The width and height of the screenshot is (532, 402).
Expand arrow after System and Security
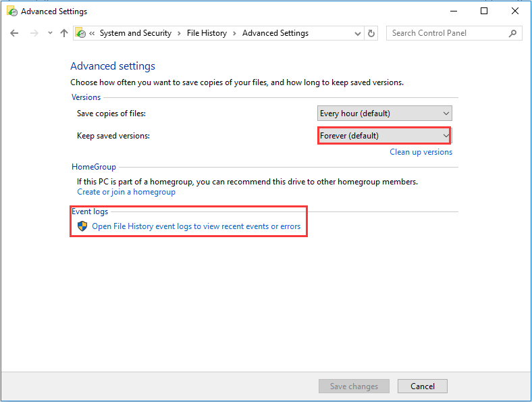tap(179, 33)
